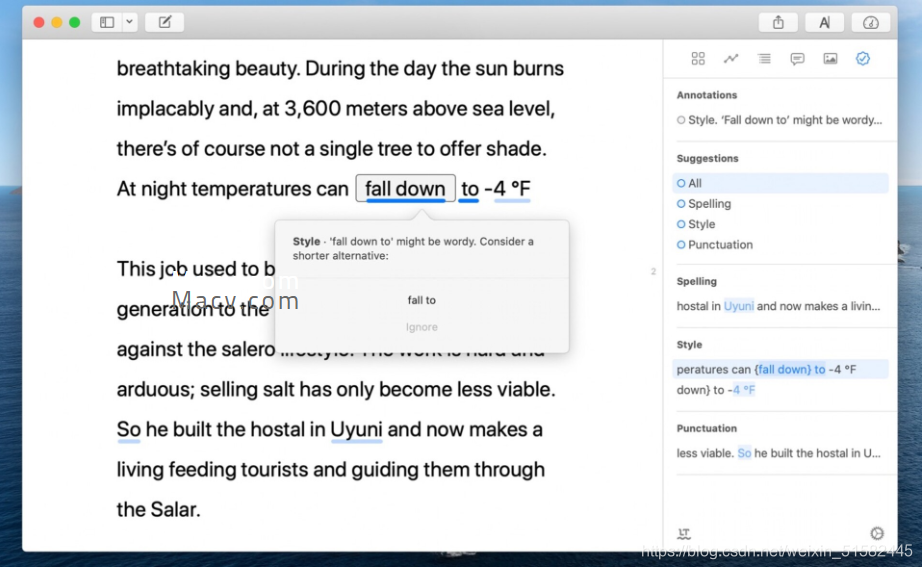Select the All suggestions filter
This screenshot has height=570, width=923.
point(780,183)
